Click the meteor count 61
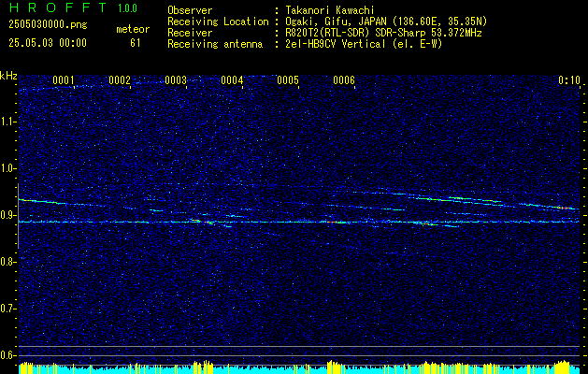 (x=136, y=43)
